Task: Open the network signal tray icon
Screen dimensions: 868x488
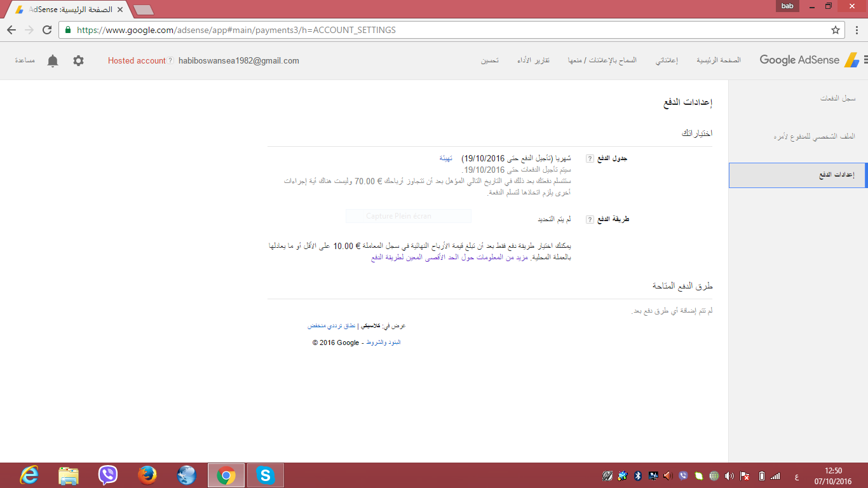Action: [775, 475]
